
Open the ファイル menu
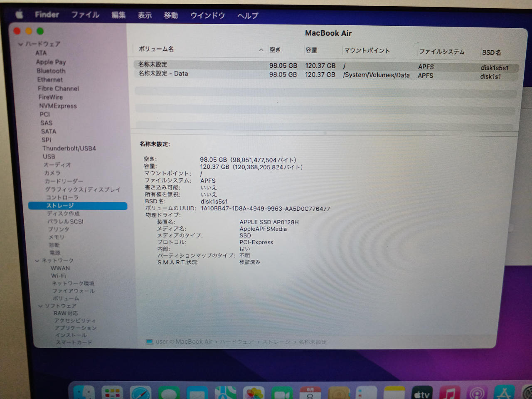[x=85, y=15]
